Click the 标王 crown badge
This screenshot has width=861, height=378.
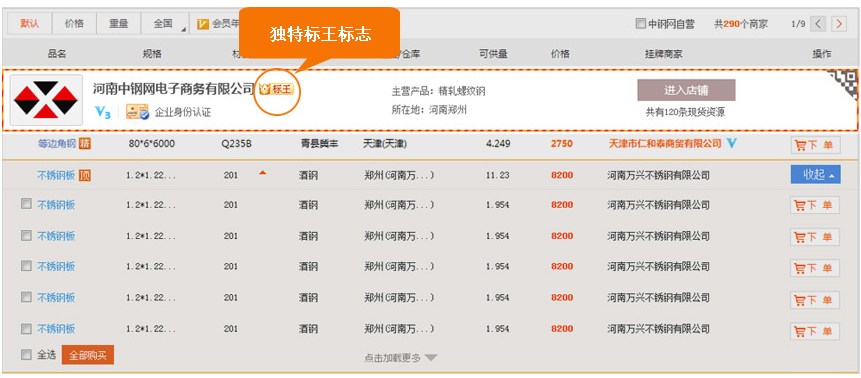point(276,89)
